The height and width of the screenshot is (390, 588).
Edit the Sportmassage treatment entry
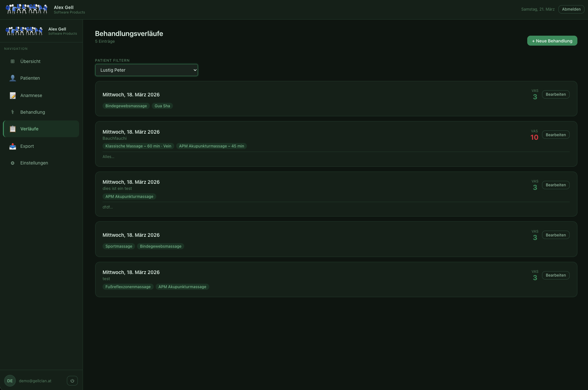556,235
